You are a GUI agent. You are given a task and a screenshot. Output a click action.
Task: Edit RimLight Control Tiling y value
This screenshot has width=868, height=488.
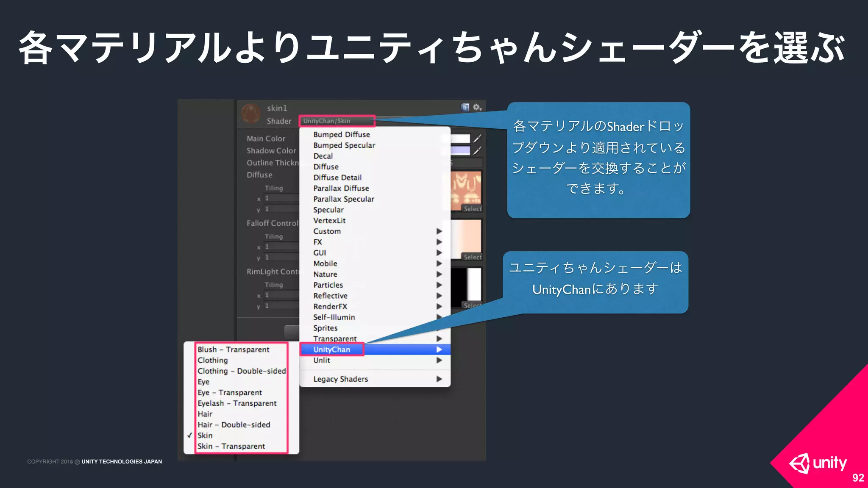(281, 305)
